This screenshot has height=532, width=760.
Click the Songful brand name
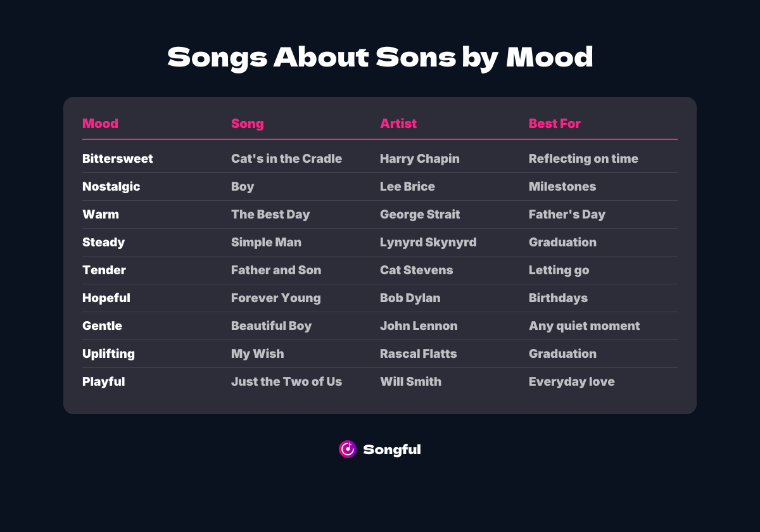391,450
